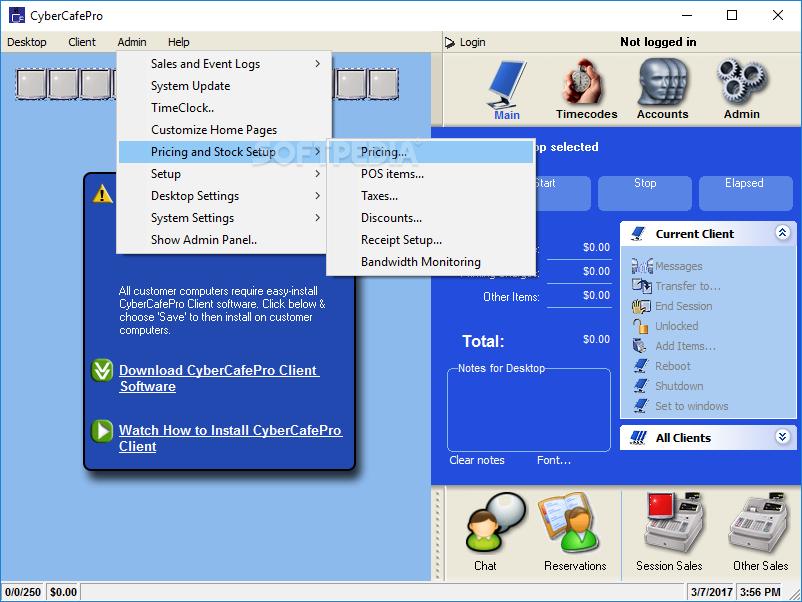Click the yellow warning triangle icon
The height and width of the screenshot is (602, 802).
[x=102, y=194]
